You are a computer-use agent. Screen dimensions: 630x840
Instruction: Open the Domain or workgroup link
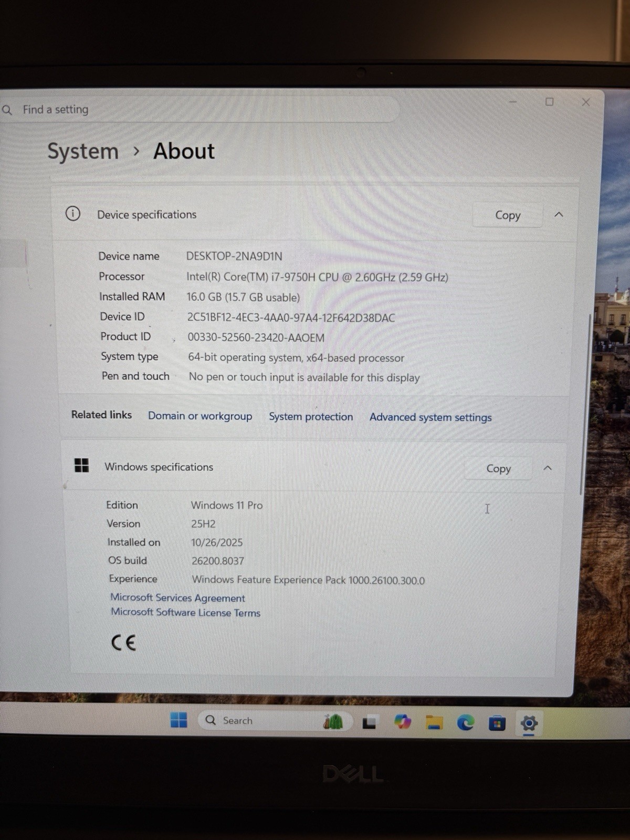click(200, 416)
